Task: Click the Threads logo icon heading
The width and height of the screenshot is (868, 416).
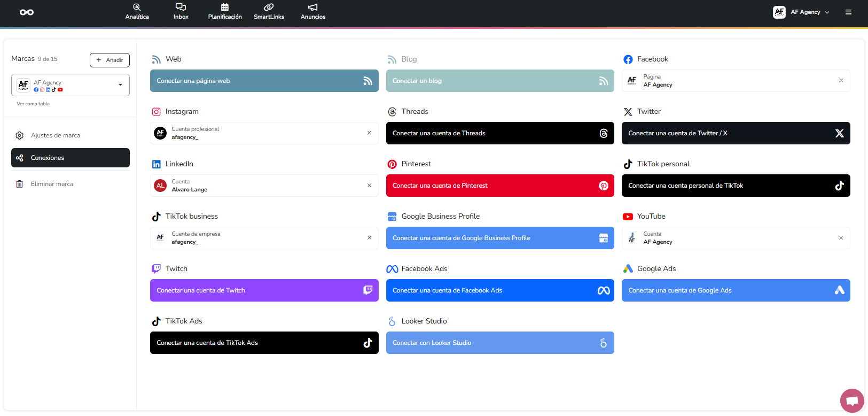Action: (x=392, y=112)
